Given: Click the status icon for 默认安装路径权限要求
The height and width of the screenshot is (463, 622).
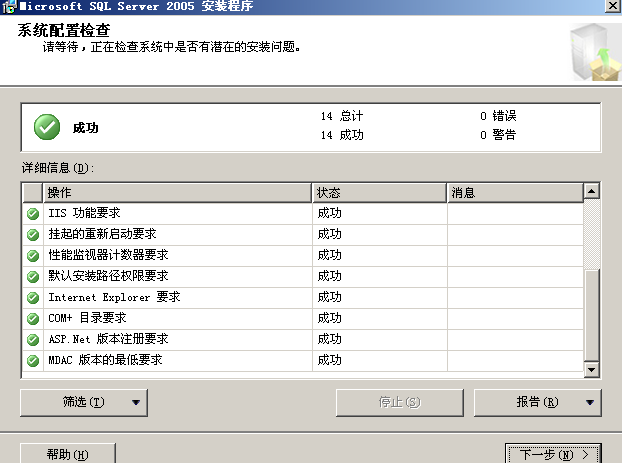Looking at the screenshot, I should point(33,277).
